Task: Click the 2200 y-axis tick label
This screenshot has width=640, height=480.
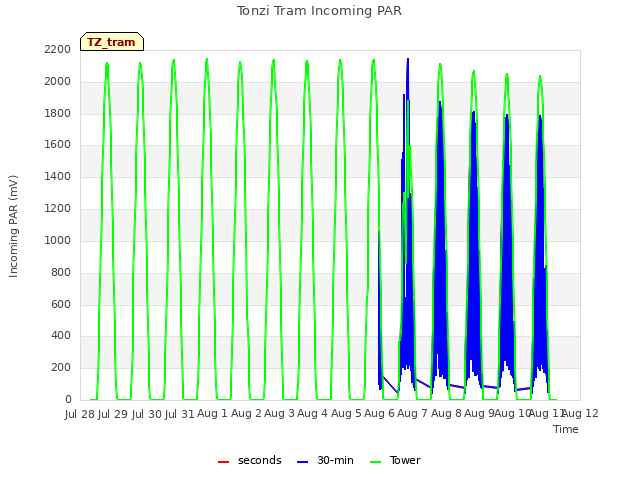Action: 58,49
